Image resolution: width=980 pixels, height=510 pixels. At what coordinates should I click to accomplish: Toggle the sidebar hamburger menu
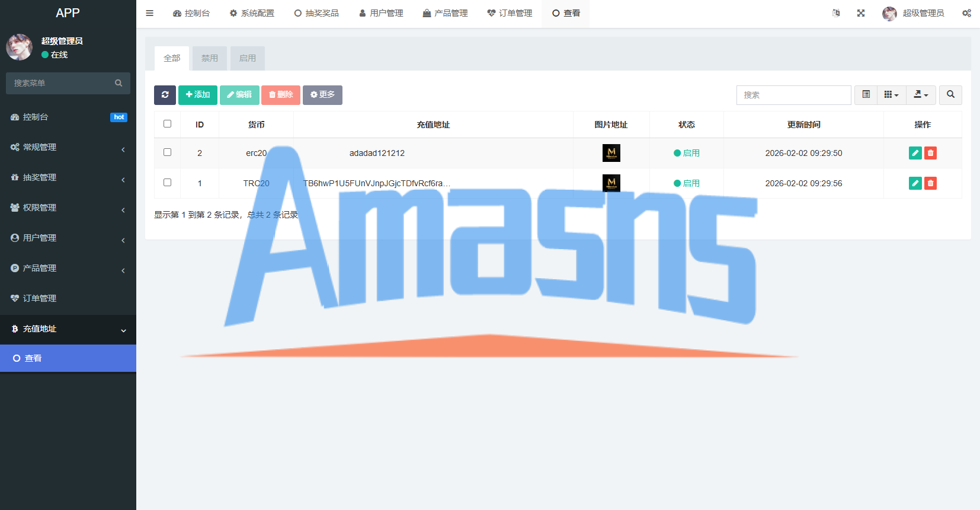point(150,13)
